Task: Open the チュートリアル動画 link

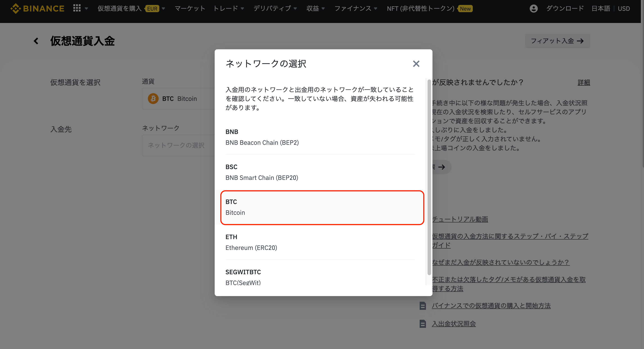Action: 460,219
